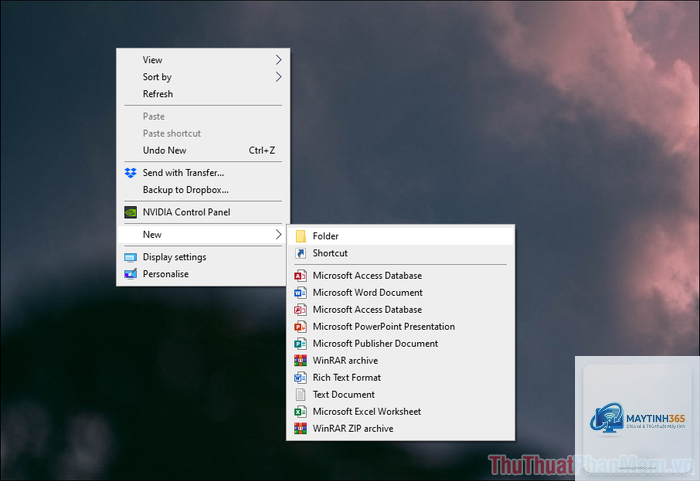Screen dimensions: 700x481
Task: Click the Dropbox icon beside Send with Transfer
Action: pyautogui.click(x=130, y=173)
